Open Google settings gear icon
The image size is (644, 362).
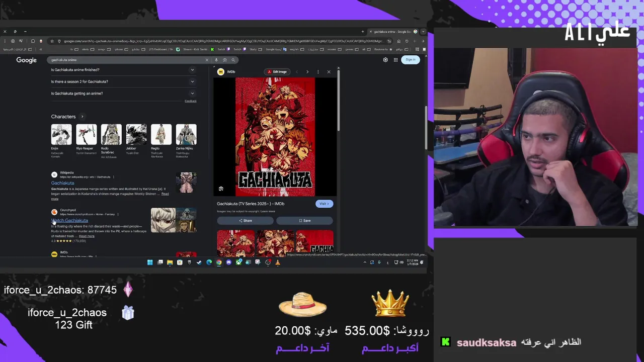(x=385, y=60)
